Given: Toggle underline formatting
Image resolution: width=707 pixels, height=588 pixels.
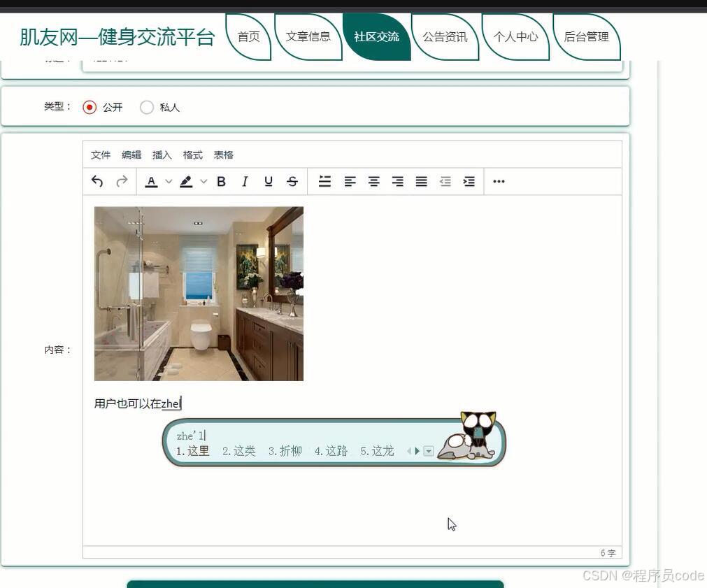Looking at the screenshot, I should tap(268, 181).
